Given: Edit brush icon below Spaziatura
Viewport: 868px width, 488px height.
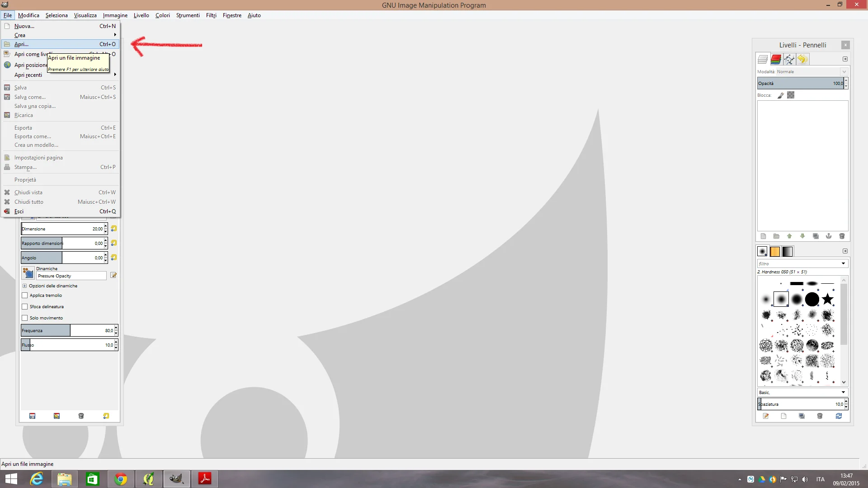Looking at the screenshot, I should click(766, 416).
